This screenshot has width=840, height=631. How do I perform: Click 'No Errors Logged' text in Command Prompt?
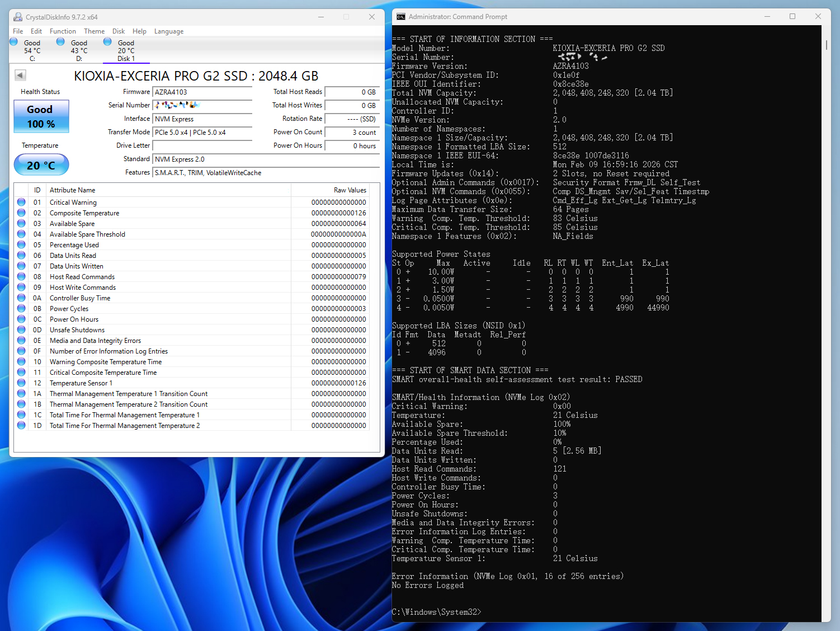coord(428,585)
